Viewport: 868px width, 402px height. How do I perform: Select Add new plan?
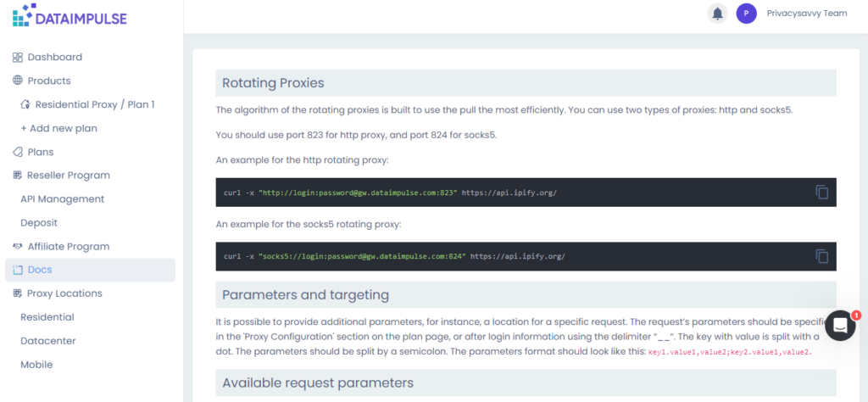tap(58, 128)
